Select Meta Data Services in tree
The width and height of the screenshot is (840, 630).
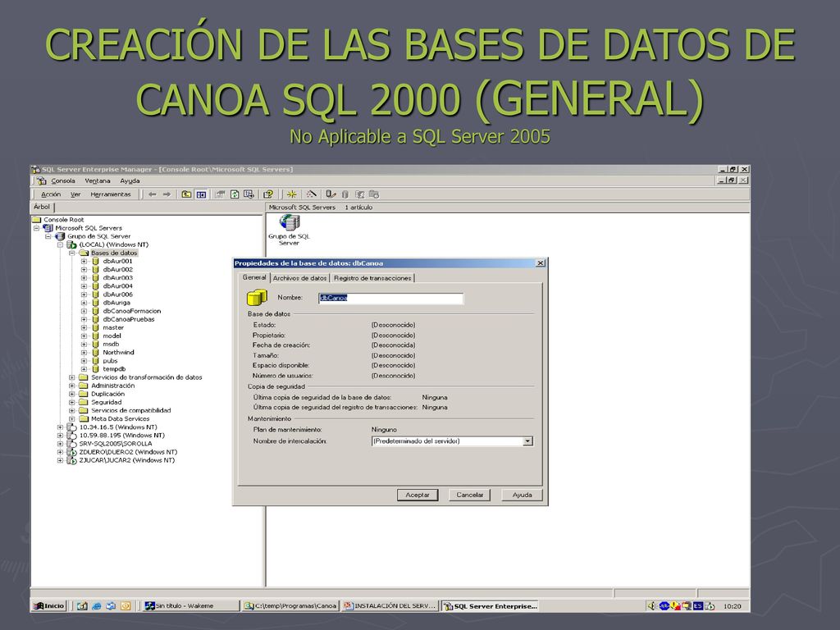[x=120, y=419]
